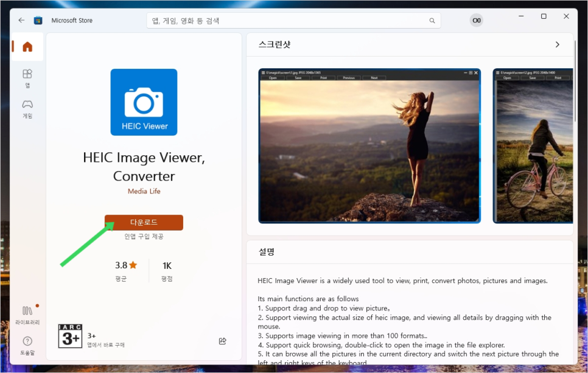Open the Home tab in sidebar
Screen dimensions: 588x373
pyautogui.click(x=27, y=47)
